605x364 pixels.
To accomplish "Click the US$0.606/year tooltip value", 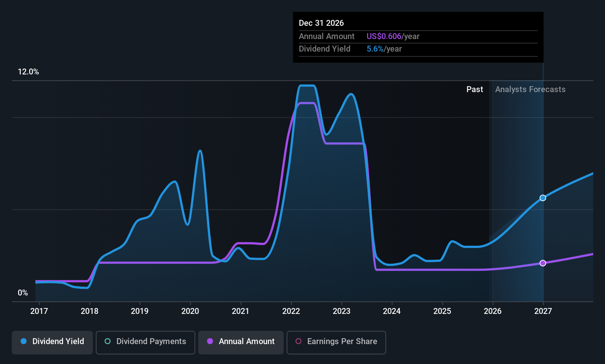I will pos(393,36).
